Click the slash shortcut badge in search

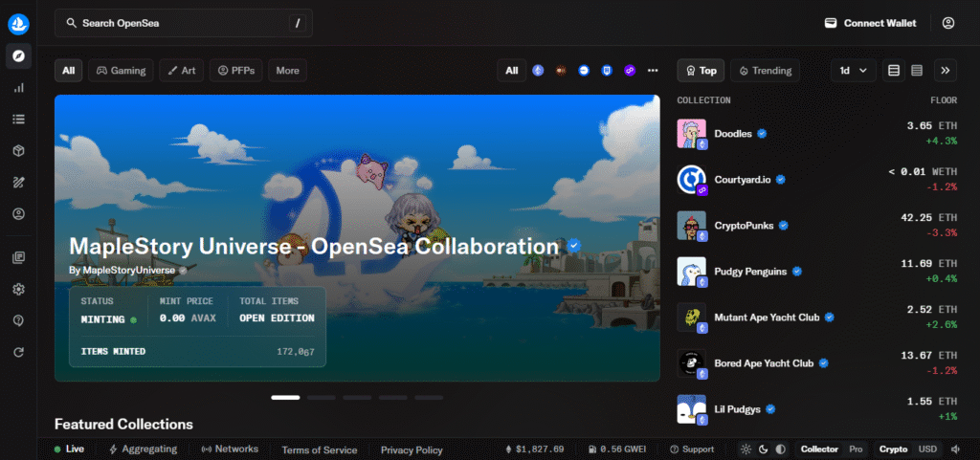[x=298, y=23]
